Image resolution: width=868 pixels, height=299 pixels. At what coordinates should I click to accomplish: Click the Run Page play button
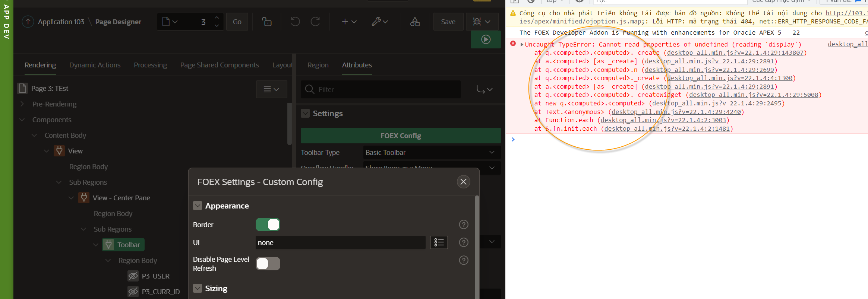486,39
